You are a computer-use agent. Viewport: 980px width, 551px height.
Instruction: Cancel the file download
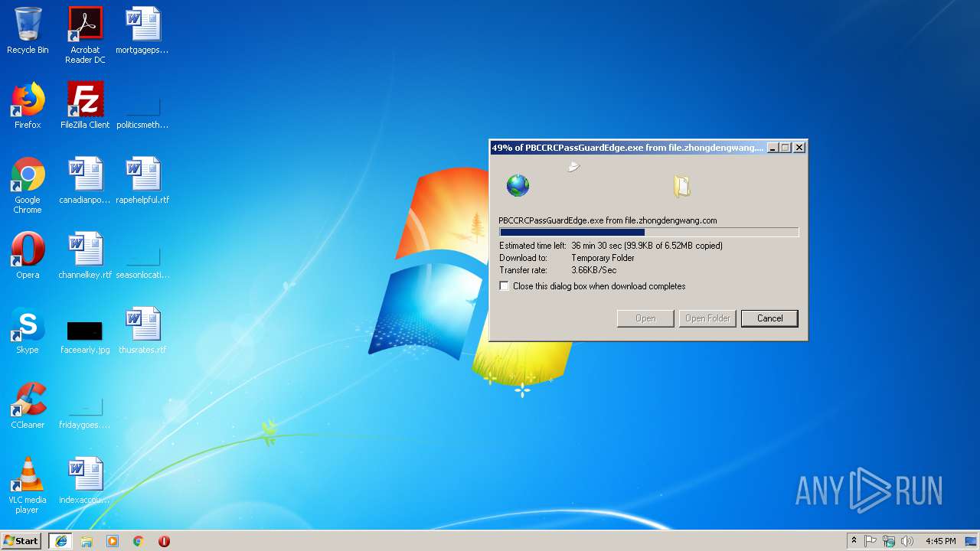[x=769, y=318]
